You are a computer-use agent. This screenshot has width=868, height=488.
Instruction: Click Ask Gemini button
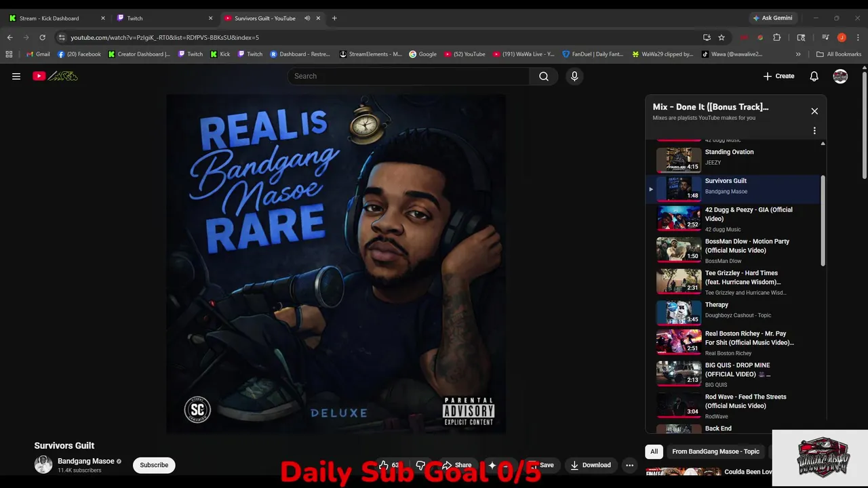[772, 18]
